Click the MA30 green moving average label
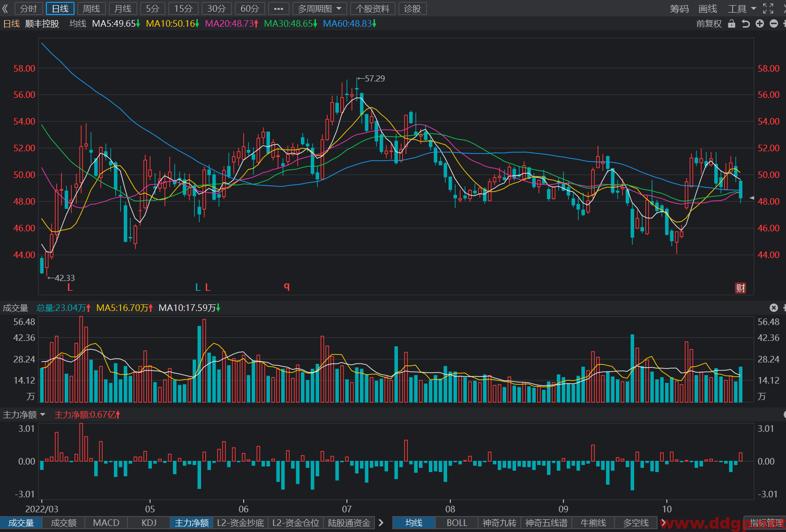Image resolution: width=786 pixels, height=532 pixels. pyautogui.click(x=291, y=23)
